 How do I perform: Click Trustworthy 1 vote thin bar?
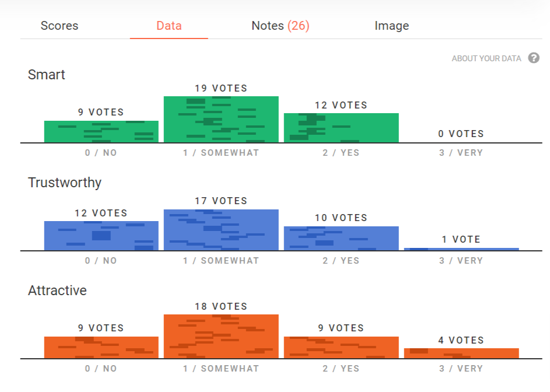pos(461,249)
